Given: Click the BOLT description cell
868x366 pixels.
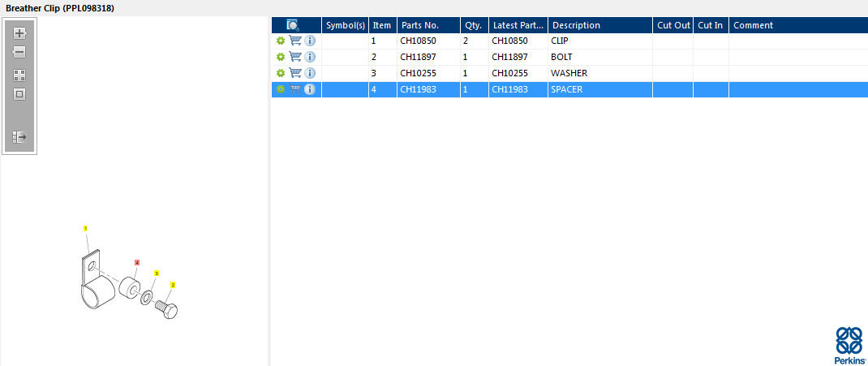Looking at the screenshot, I should tap(600, 57).
